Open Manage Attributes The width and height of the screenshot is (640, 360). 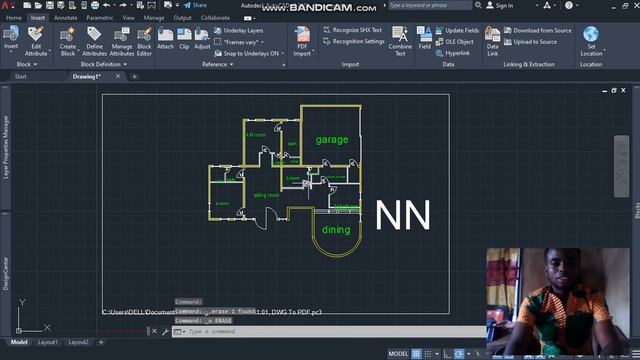[122, 41]
